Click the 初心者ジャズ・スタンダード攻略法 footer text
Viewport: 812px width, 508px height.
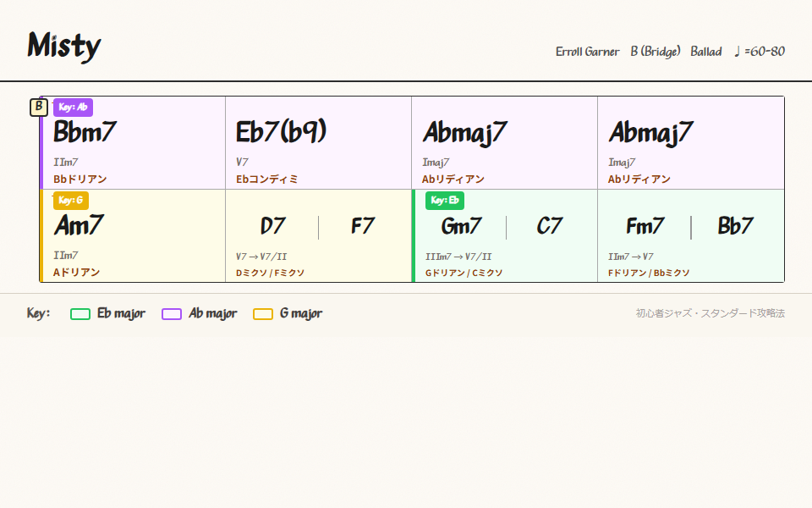(x=710, y=313)
